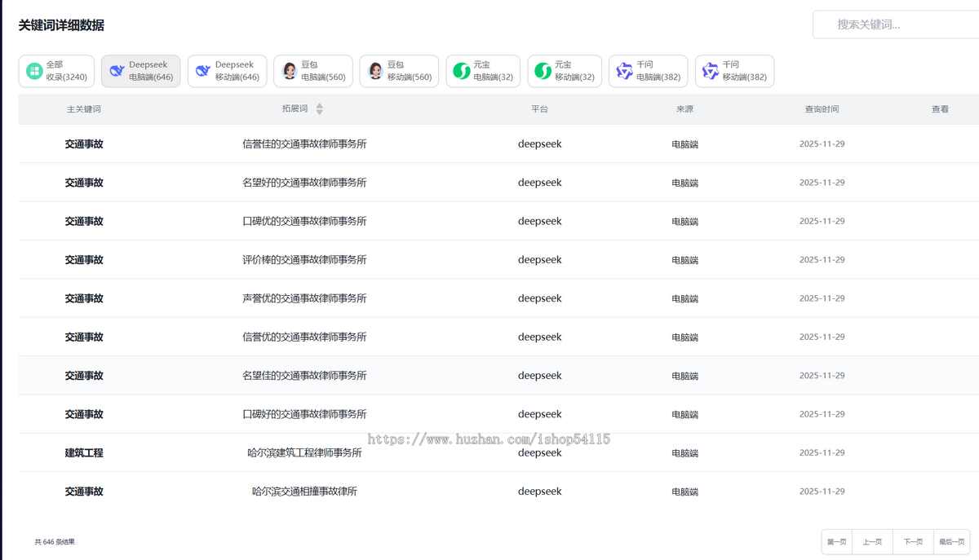Advance with the 下一页 button
The width and height of the screenshot is (979, 560).
point(913,542)
